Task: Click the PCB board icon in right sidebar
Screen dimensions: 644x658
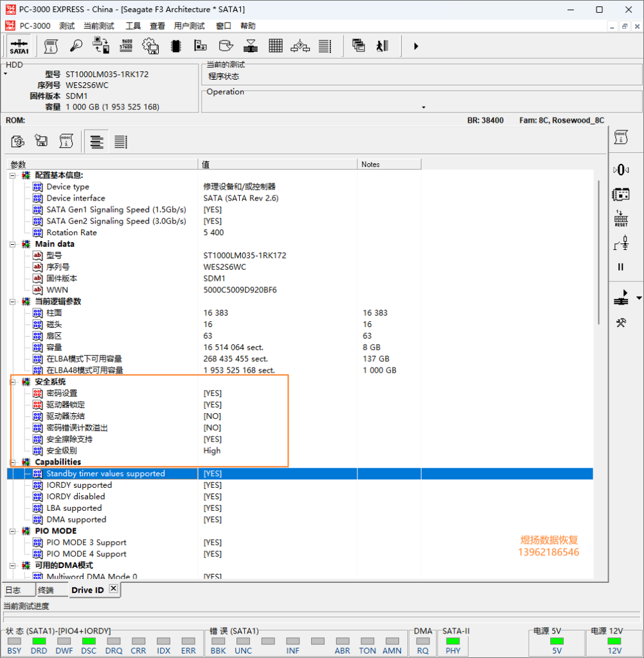Action: (x=621, y=194)
